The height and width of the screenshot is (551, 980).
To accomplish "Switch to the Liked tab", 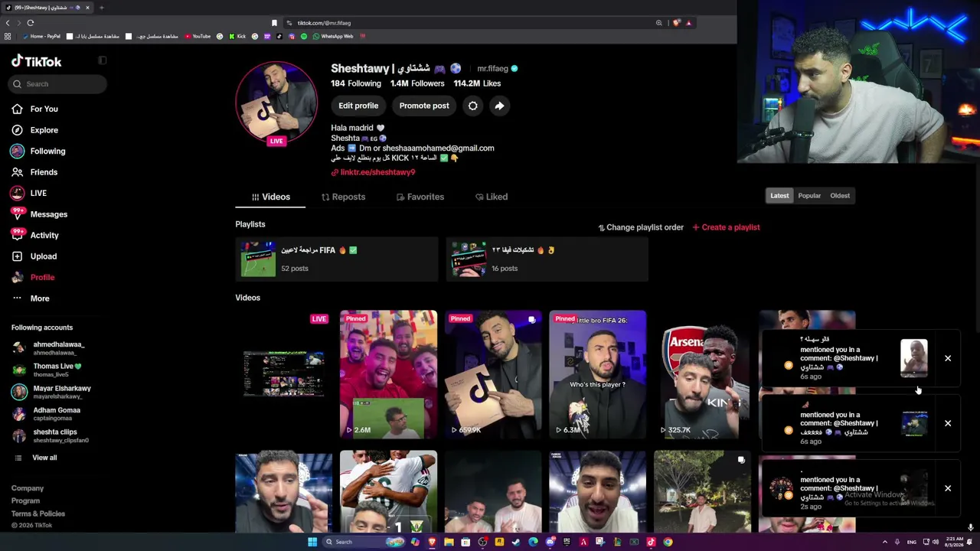I will click(492, 197).
